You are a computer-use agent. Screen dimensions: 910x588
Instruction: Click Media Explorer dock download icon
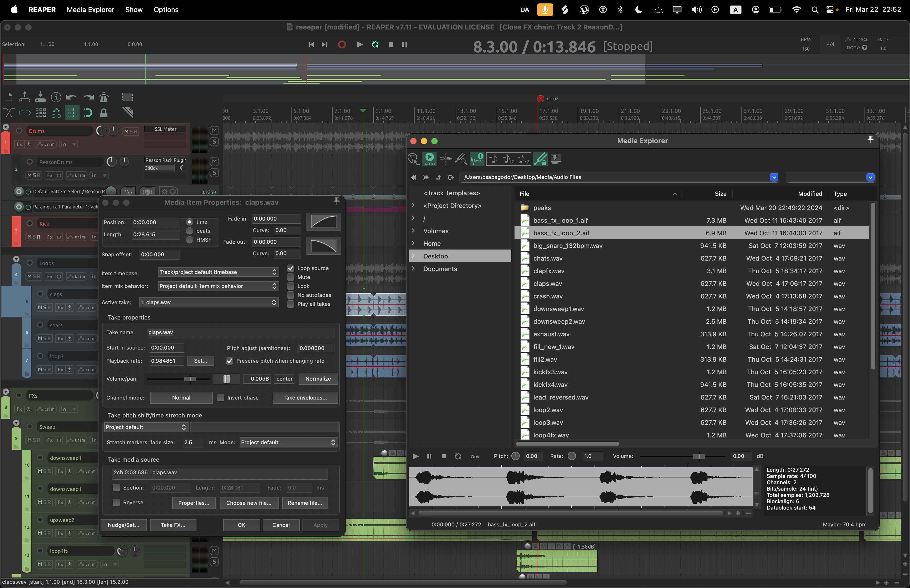point(556,159)
